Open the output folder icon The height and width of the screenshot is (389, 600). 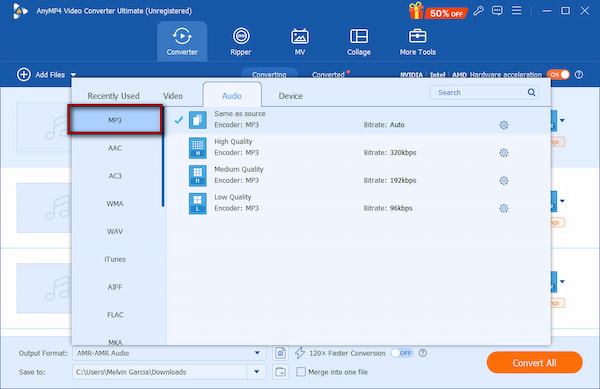pos(280,372)
